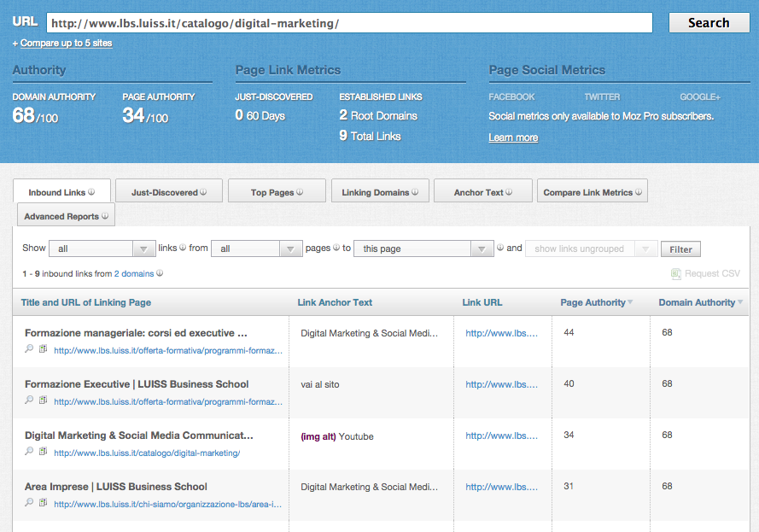Select the Anchor Text tab
The width and height of the screenshot is (759, 532).
click(x=483, y=190)
